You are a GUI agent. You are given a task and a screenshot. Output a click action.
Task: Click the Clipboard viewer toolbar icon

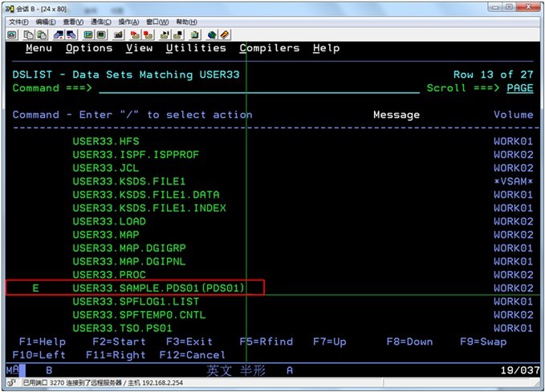click(195, 34)
